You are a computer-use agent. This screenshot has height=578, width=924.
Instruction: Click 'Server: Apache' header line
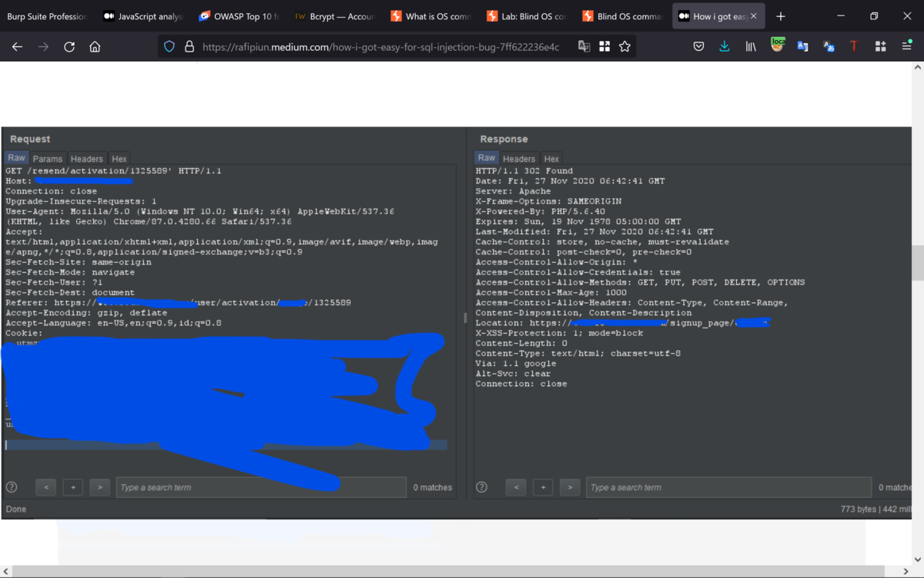pos(513,191)
